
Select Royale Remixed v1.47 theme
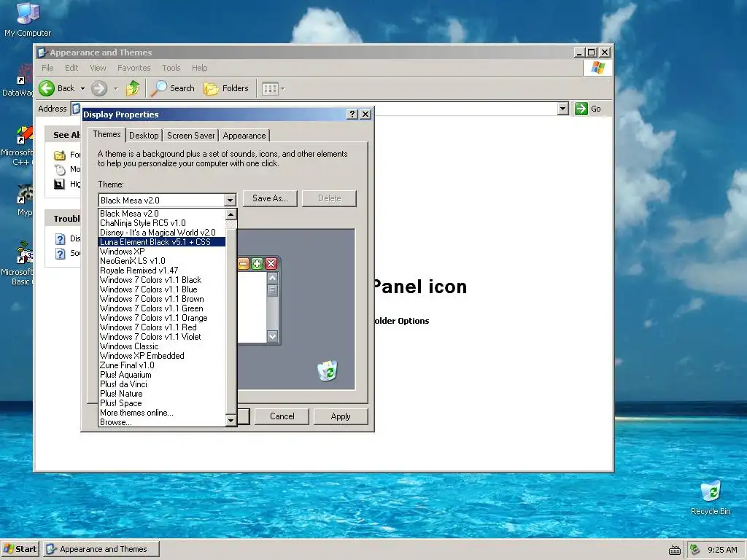(x=161, y=271)
